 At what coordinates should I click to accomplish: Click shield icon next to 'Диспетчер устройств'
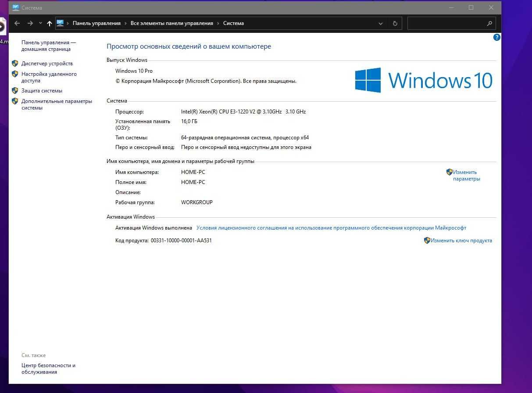[15, 64]
